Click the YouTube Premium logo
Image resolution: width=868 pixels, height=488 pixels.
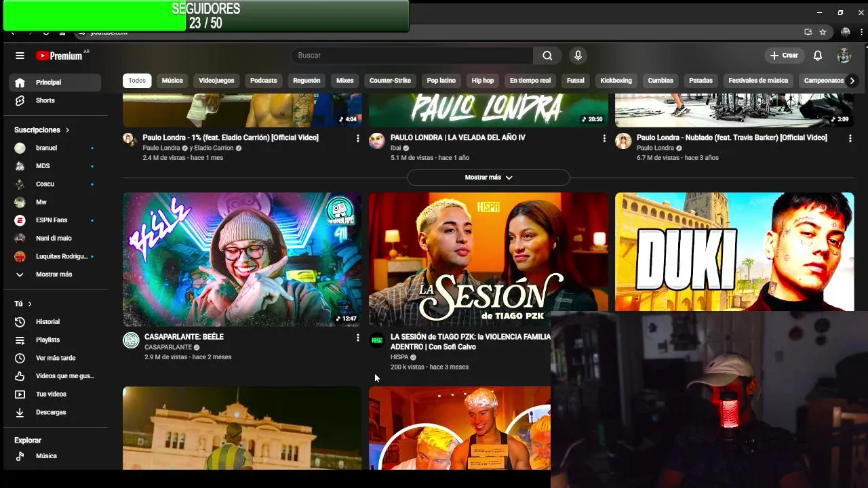pyautogui.click(x=60, y=56)
